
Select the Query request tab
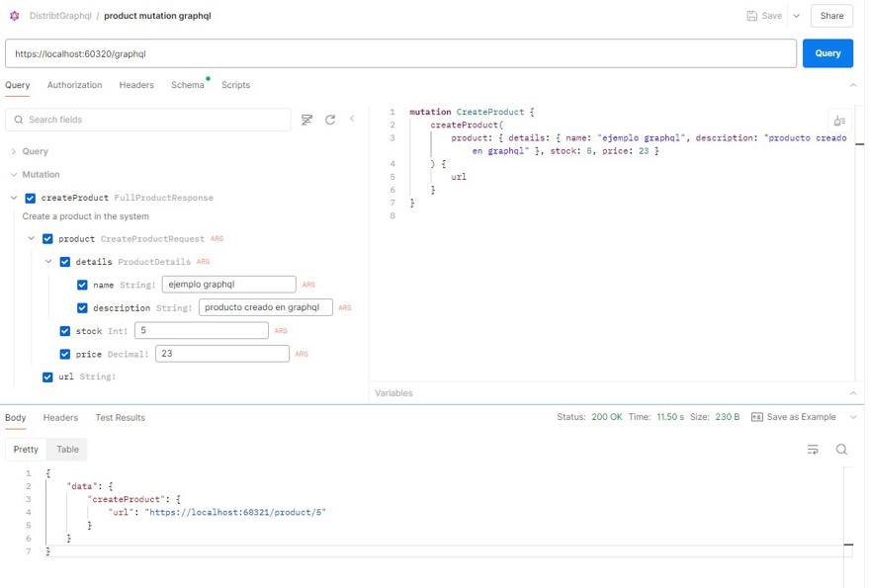coord(17,85)
